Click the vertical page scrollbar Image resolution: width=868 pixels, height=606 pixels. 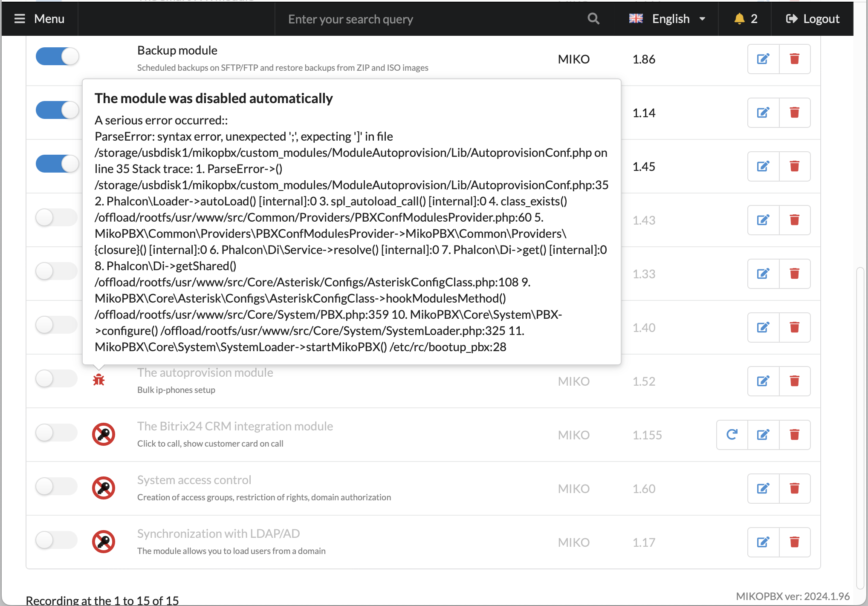point(860,426)
